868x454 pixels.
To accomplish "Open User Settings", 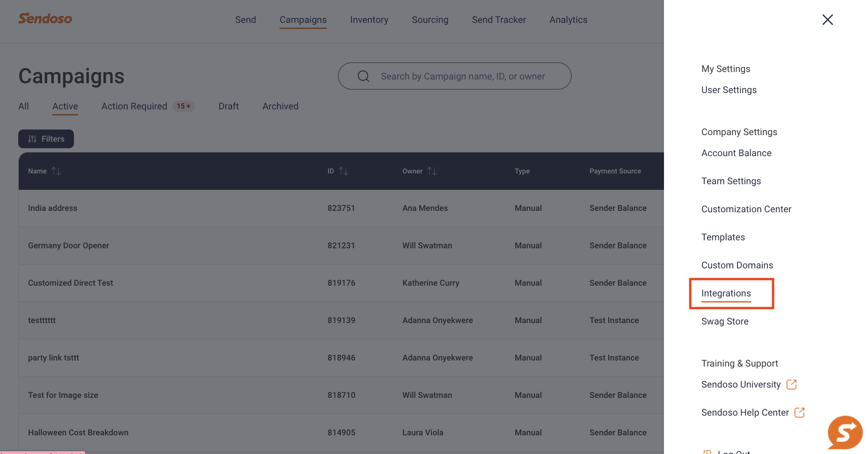I will click(x=729, y=90).
